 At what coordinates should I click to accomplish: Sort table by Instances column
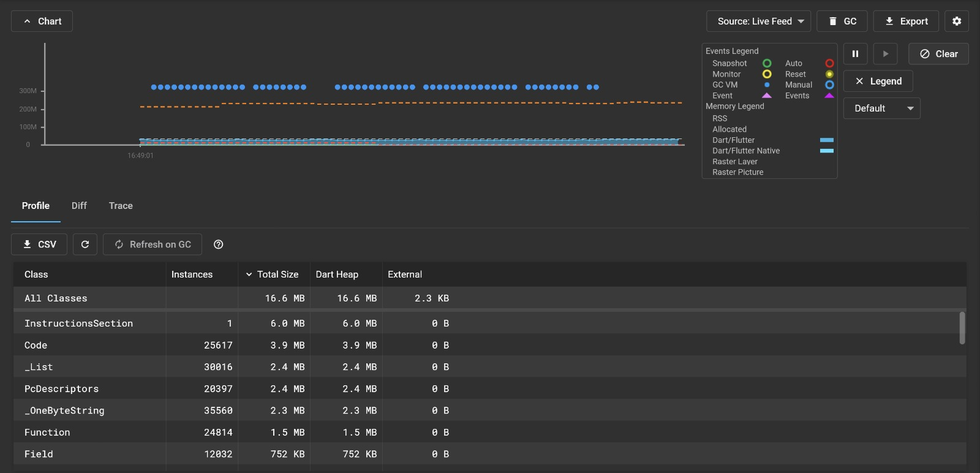coord(192,274)
